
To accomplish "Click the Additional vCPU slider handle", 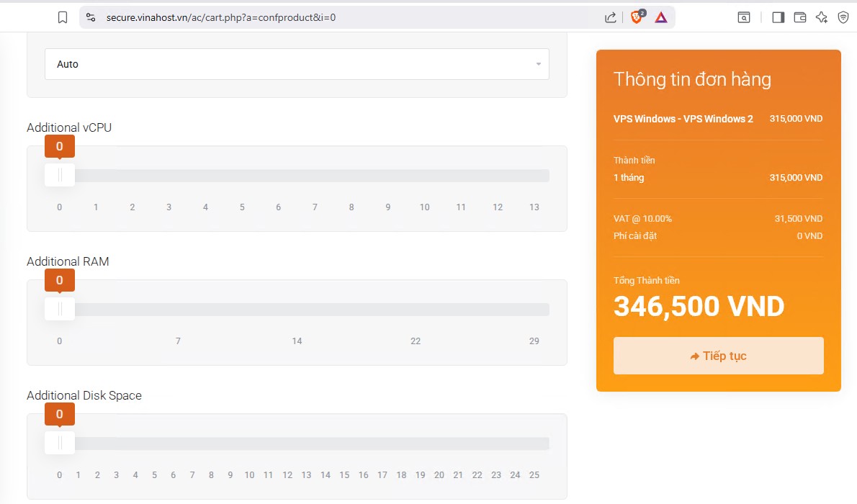I will click(60, 175).
